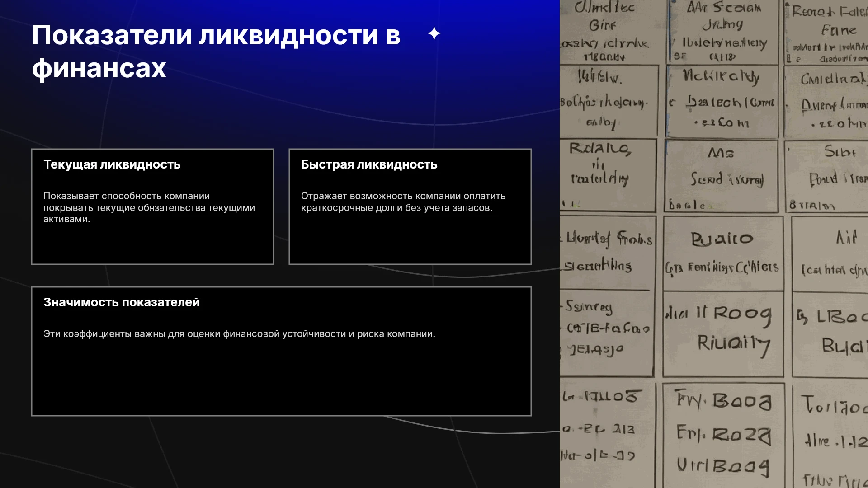Click the 'Fry. Boog' note cell in image

(x=723, y=435)
